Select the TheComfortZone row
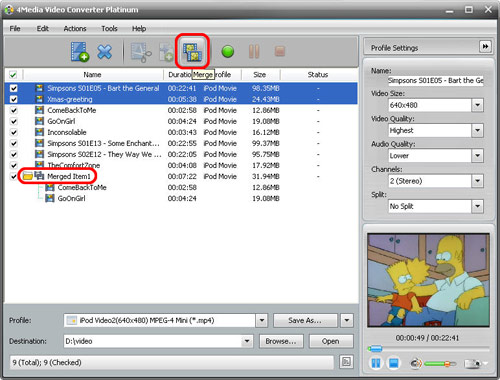 pyautogui.click(x=181, y=165)
